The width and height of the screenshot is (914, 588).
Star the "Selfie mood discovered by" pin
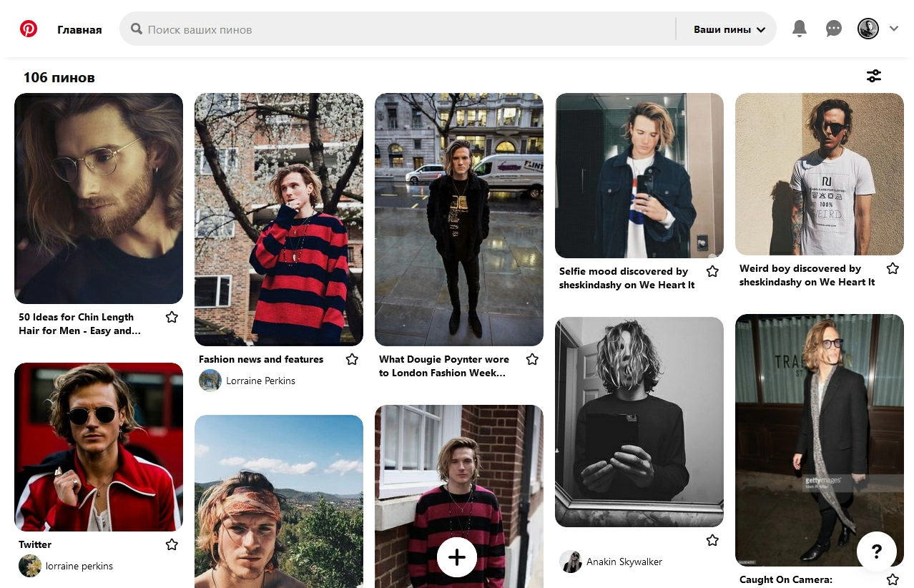click(x=712, y=271)
